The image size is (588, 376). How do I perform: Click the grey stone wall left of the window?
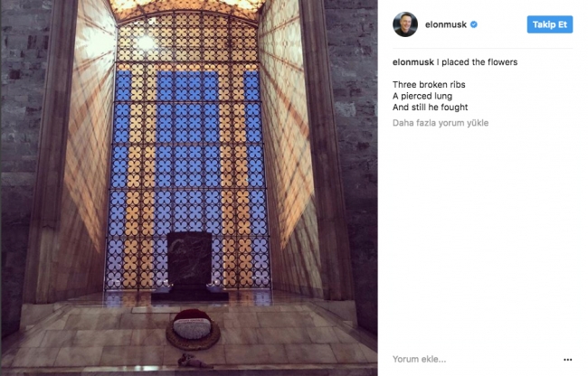21,150
